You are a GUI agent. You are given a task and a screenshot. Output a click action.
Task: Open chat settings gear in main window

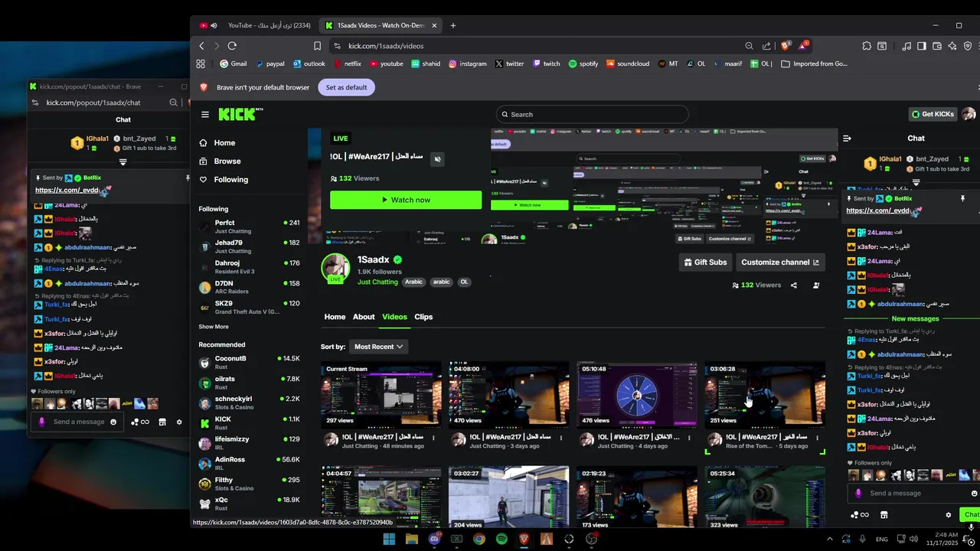pyautogui.click(x=949, y=515)
